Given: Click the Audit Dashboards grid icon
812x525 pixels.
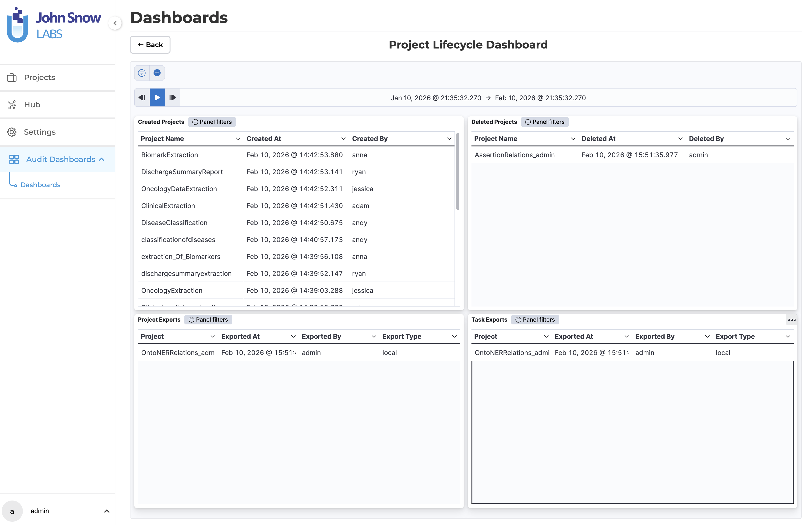Looking at the screenshot, I should (14, 159).
